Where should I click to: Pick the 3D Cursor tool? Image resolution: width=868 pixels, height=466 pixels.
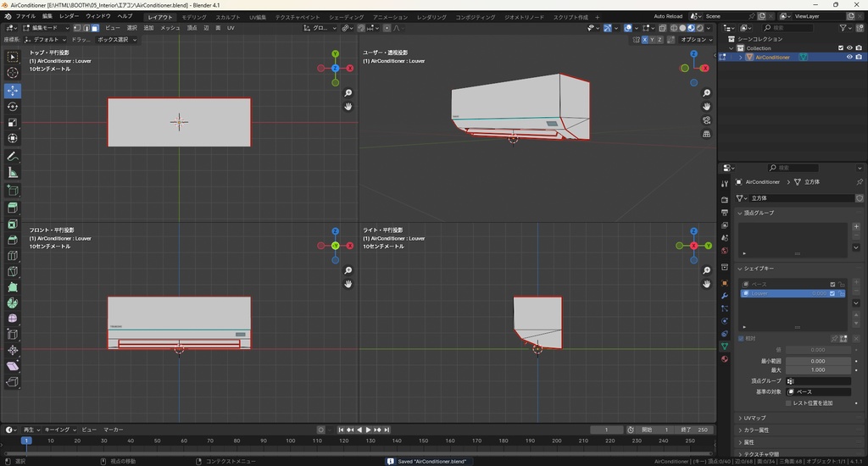[13, 73]
